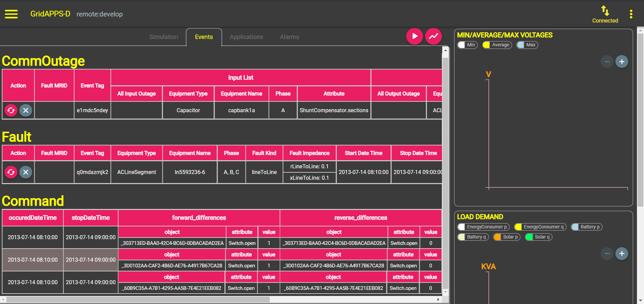
Task: Click the reverse_differences column header
Action: tap(361, 218)
